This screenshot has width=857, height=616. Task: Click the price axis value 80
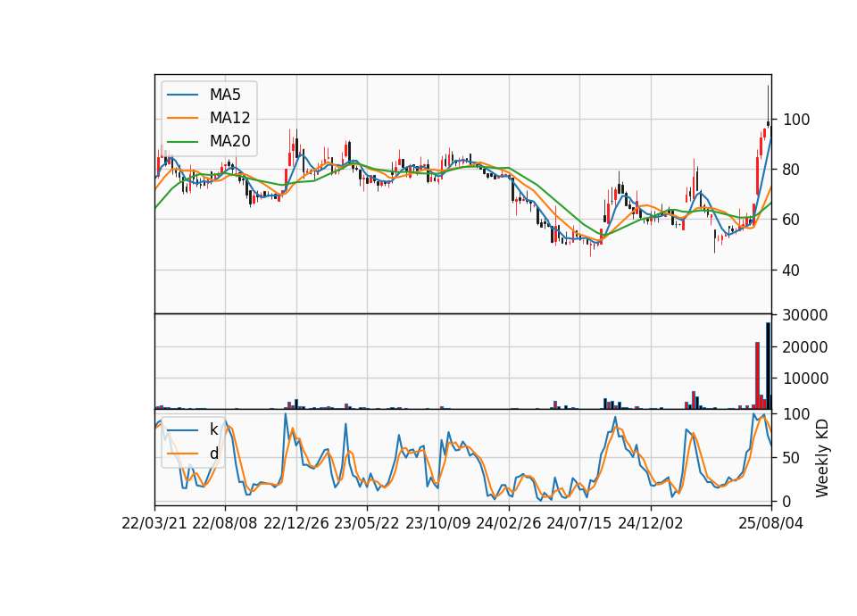[792, 170]
